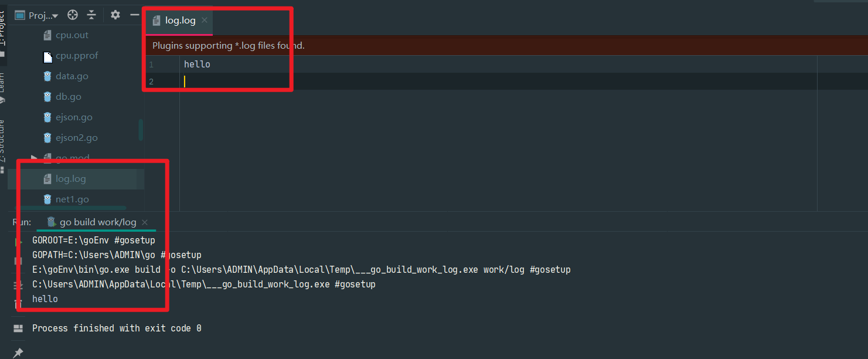The image size is (868, 359).
Task: Click the go.exe build command output line
Action: point(301,270)
